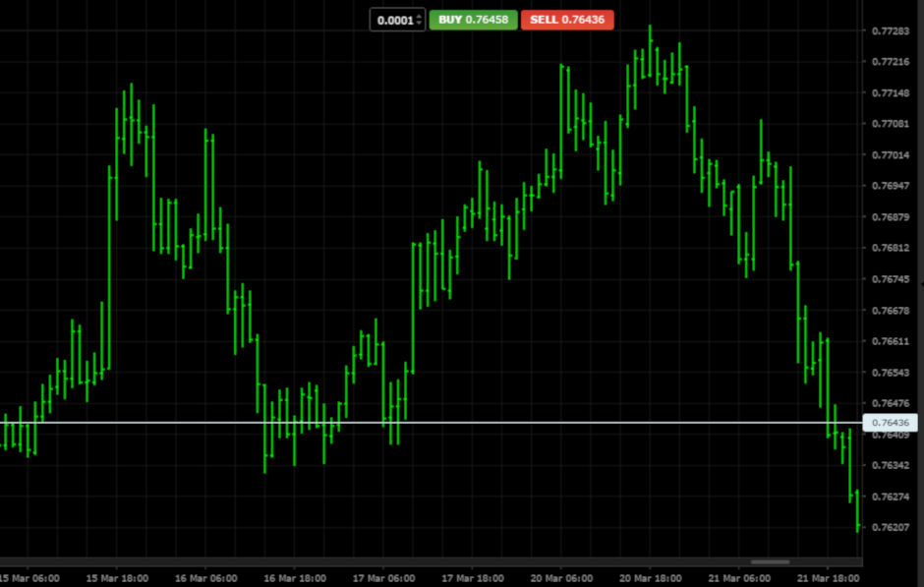Click the 0.76879 price axis label
This screenshot has width=924, height=587.
891,217
